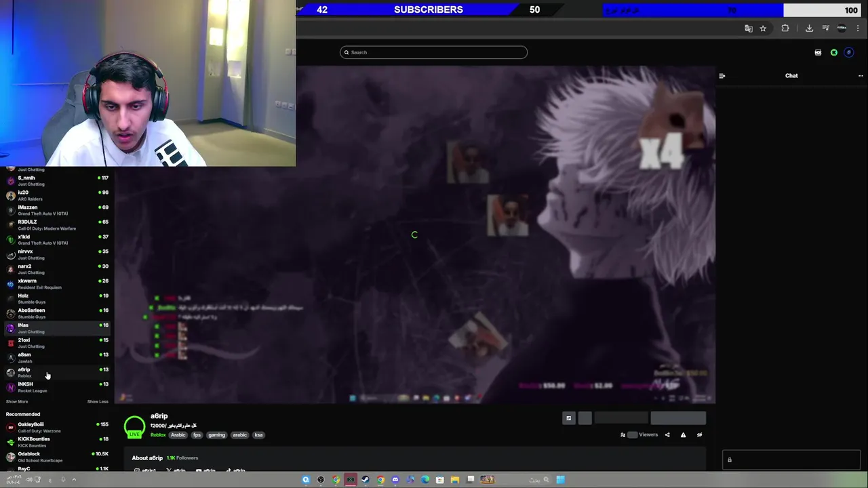Open iu20 ARC Raiders channel
This screenshot has height=488, width=868.
[x=57, y=195]
